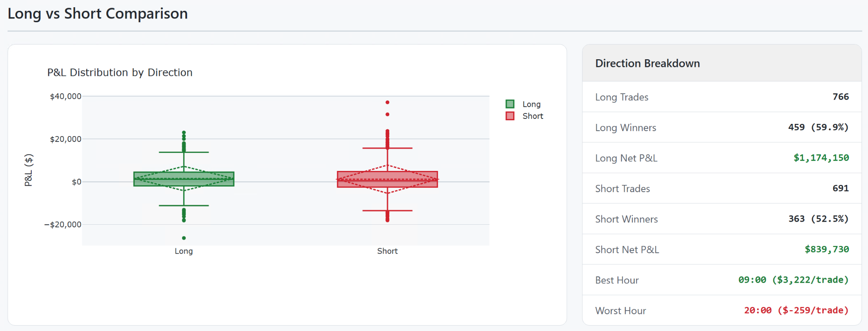Viewport: 868px width, 331px height.
Task: Click the Direction Breakdown panel header
Action: point(647,63)
